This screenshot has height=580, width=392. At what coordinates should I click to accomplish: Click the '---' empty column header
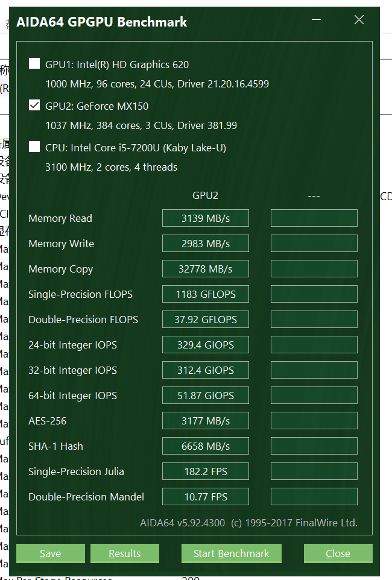[x=314, y=196]
